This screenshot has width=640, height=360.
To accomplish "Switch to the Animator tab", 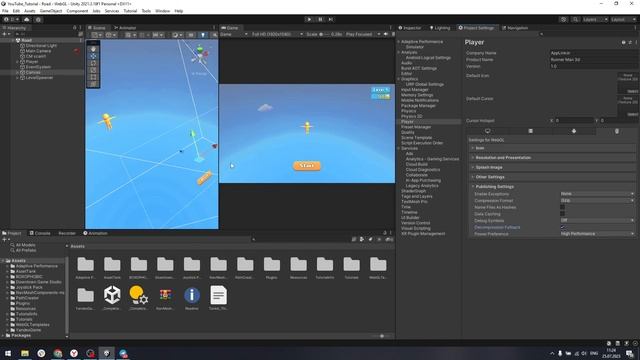I will point(125,28).
